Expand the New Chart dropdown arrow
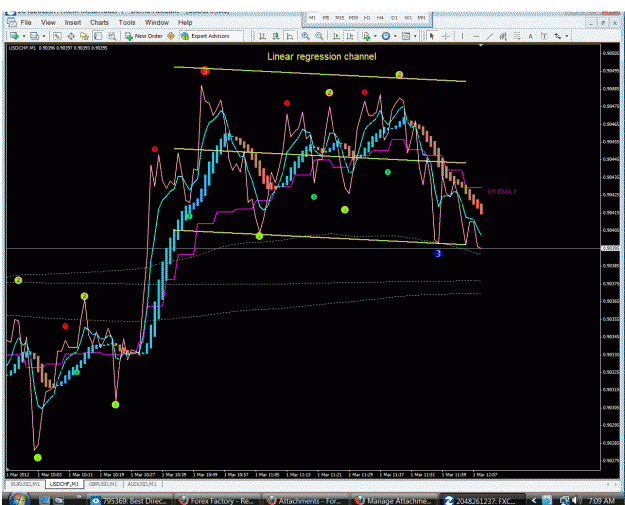Viewport: 625px width, 505px height. pyautogui.click(x=24, y=36)
